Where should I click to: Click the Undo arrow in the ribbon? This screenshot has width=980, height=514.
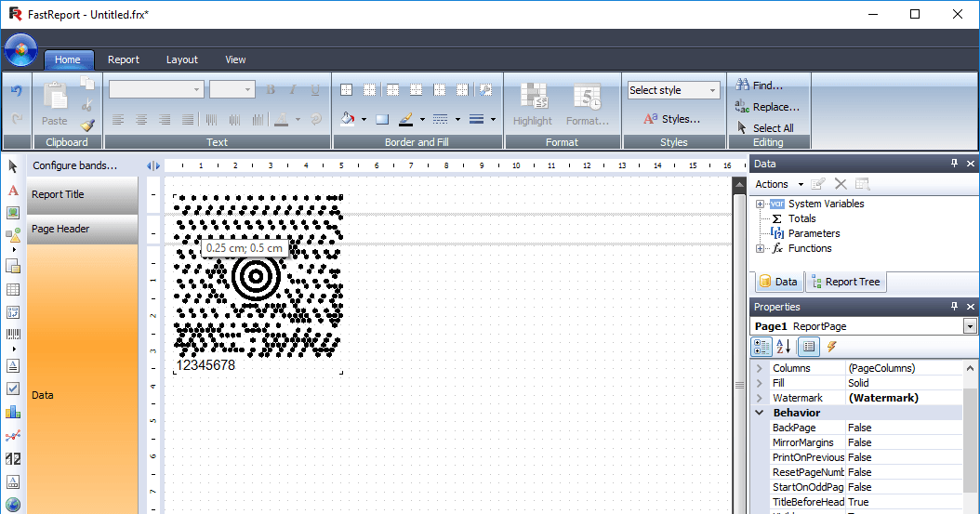coord(16,91)
